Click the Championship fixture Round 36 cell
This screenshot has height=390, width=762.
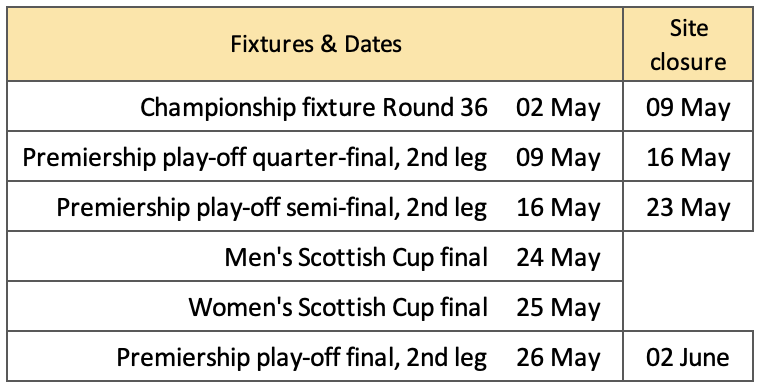click(x=314, y=107)
